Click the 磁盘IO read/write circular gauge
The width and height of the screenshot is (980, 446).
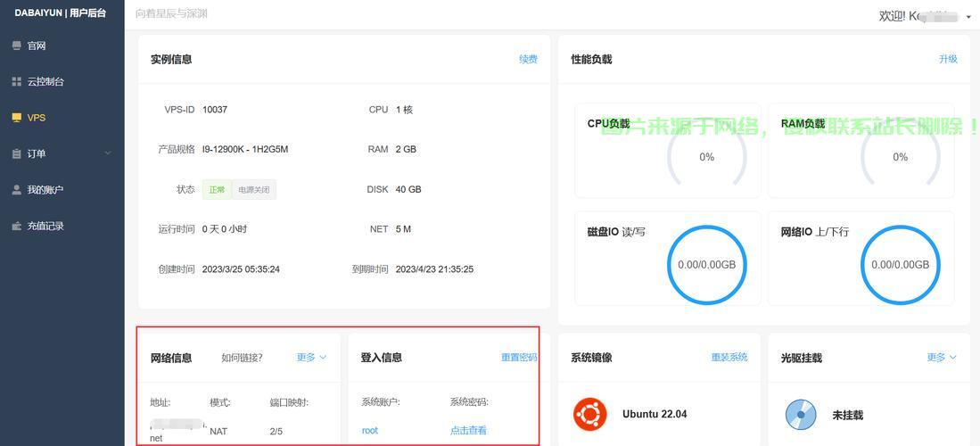click(x=706, y=265)
